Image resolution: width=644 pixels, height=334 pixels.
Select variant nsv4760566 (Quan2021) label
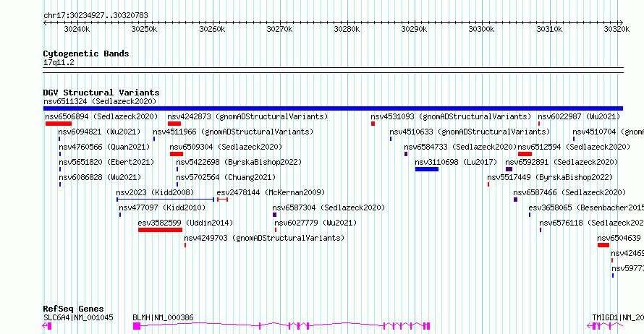pos(104,147)
